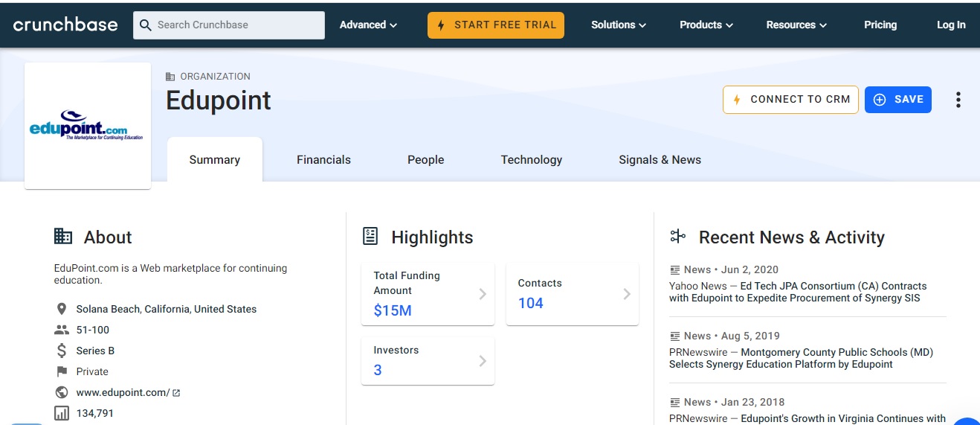Screen dimensions: 980x425
Task: Click the chevron on Contacts card
Action: tap(627, 294)
